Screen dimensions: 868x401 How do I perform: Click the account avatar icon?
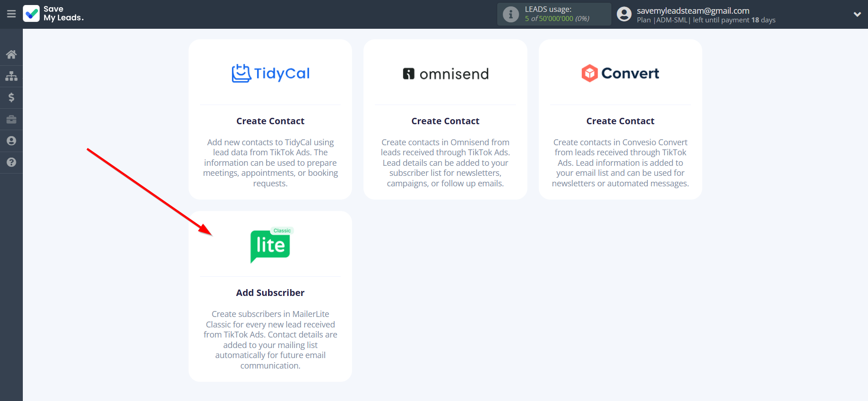[624, 14]
